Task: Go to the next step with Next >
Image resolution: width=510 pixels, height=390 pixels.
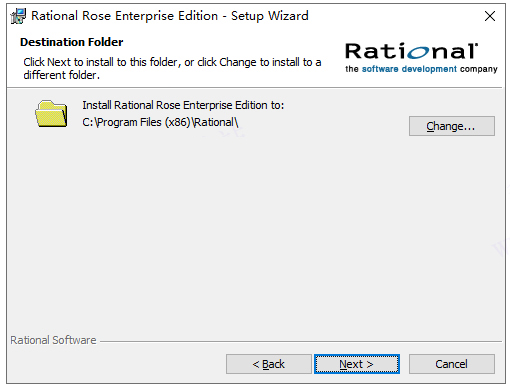Action: coord(357,364)
